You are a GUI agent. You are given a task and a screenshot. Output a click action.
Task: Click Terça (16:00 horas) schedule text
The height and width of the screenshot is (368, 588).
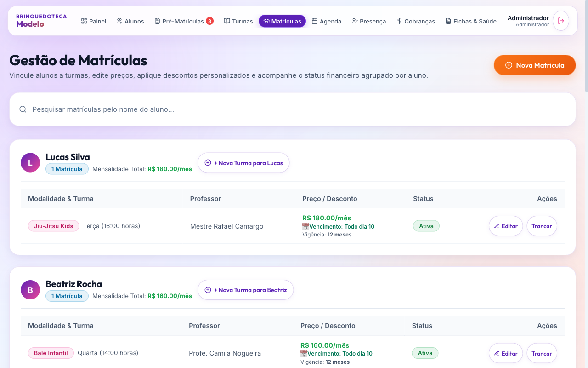click(x=112, y=226)
